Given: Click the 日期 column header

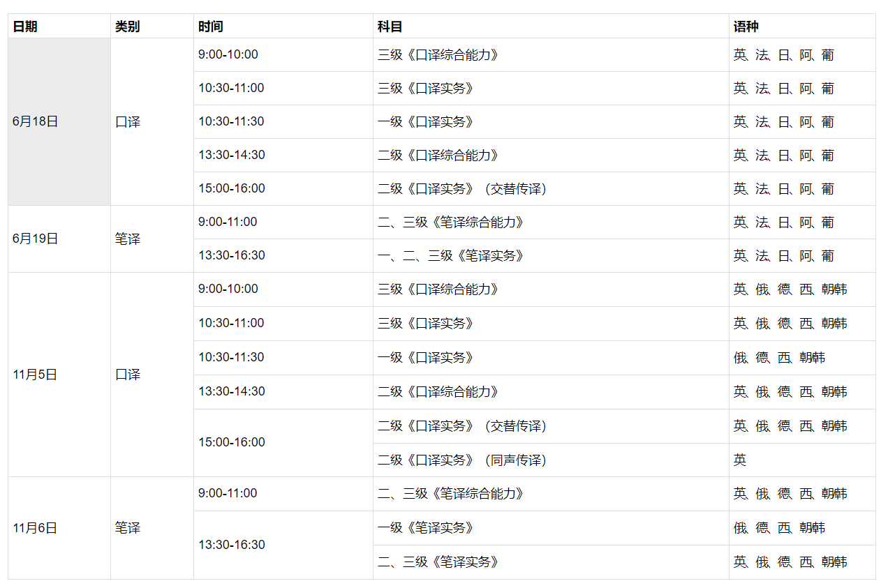Looking at the screenshot, I should tap(25, 27).
